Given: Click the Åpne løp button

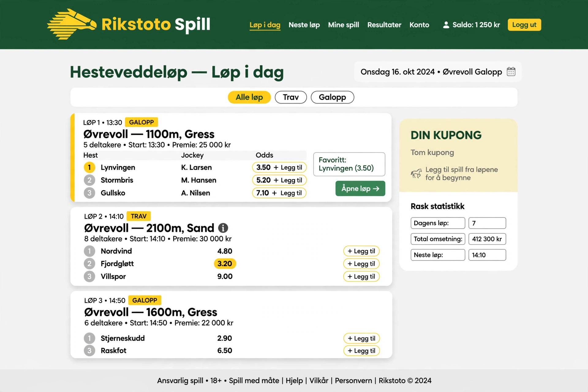Looking at the screenshot, I should tap(360, 188).
